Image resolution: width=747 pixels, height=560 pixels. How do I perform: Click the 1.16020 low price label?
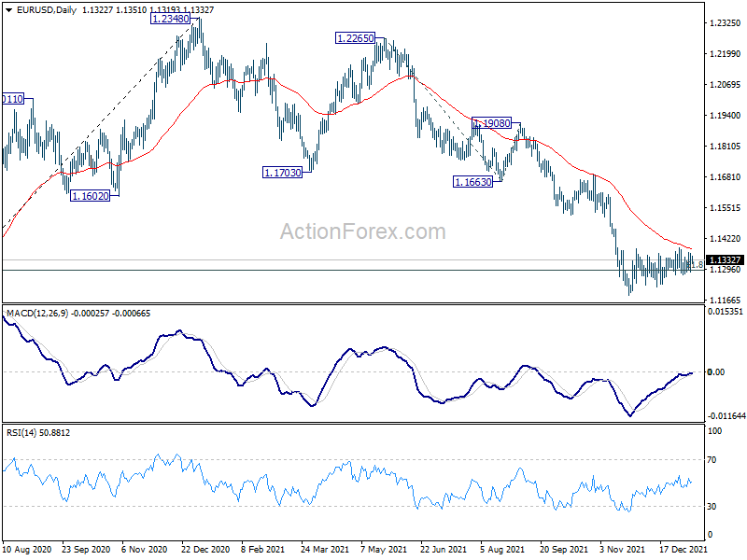tap(90, 196)
